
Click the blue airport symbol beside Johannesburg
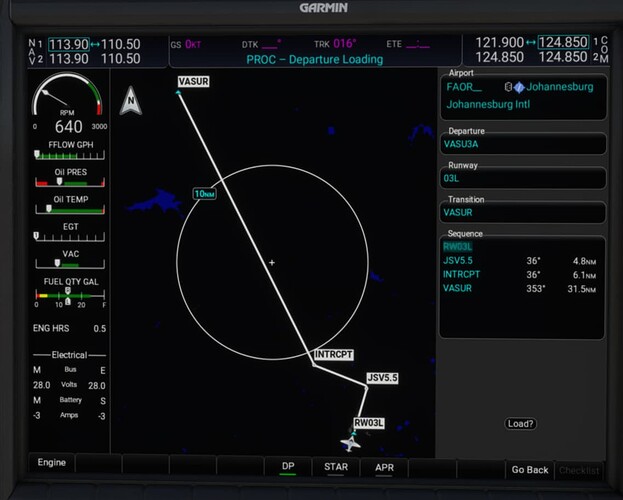(519, 87)
